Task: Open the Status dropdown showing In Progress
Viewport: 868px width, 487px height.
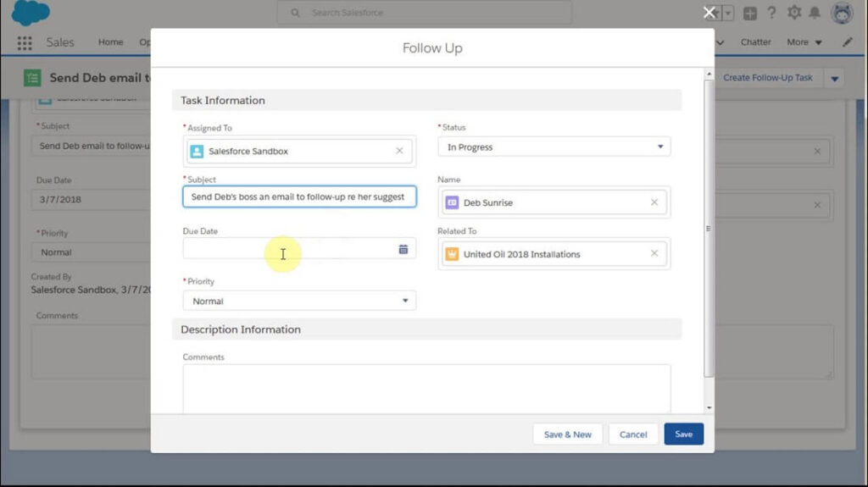Action: pyautogui.click(x=554, y=147)
